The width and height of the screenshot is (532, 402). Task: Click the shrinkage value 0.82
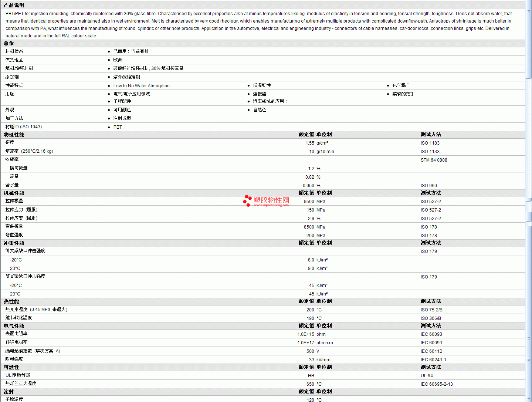(x=310, y=177)
